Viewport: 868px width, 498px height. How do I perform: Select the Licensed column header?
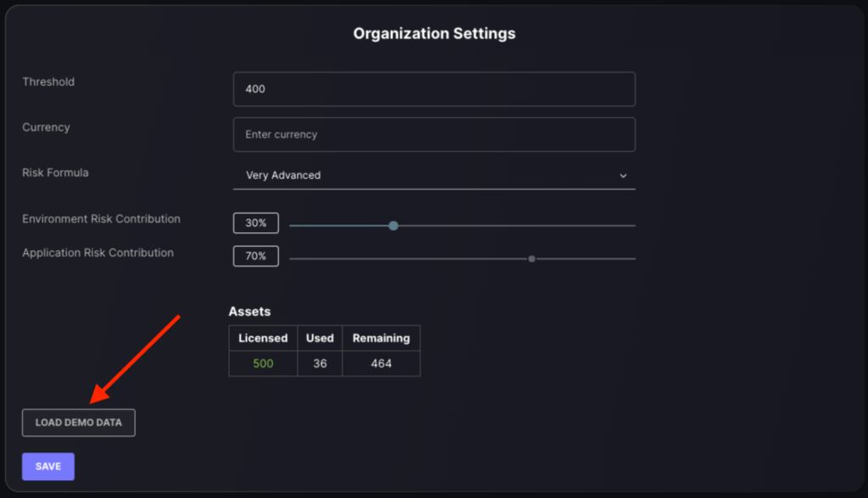(x=263, y=338)
